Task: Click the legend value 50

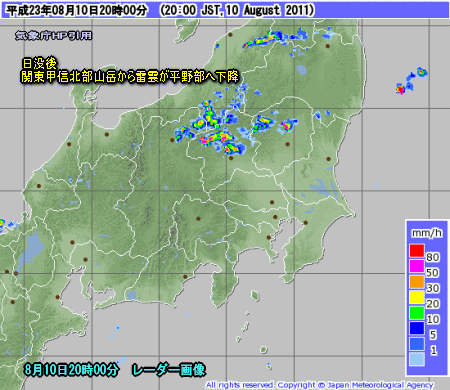Action: click(433, 273)
